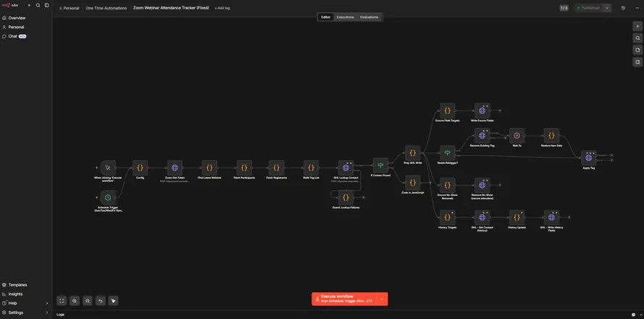Activate the pointer tool on the canvas

point(113,301)
